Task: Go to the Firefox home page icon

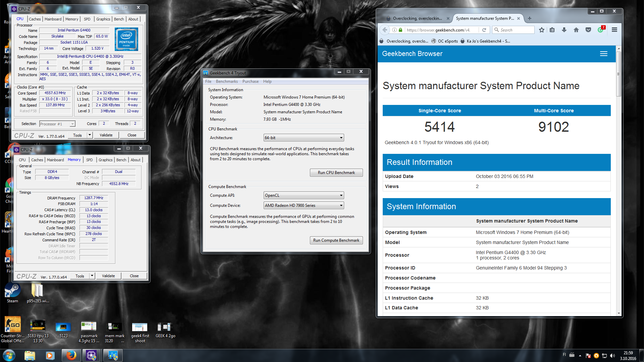Action: [x=576, y=30]
